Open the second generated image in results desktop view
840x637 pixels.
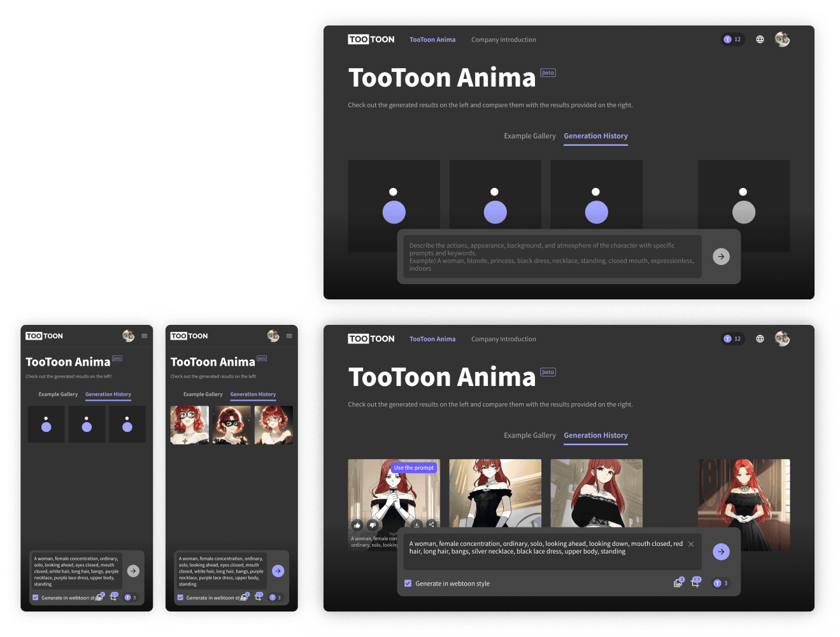click(x=495, y=493)
